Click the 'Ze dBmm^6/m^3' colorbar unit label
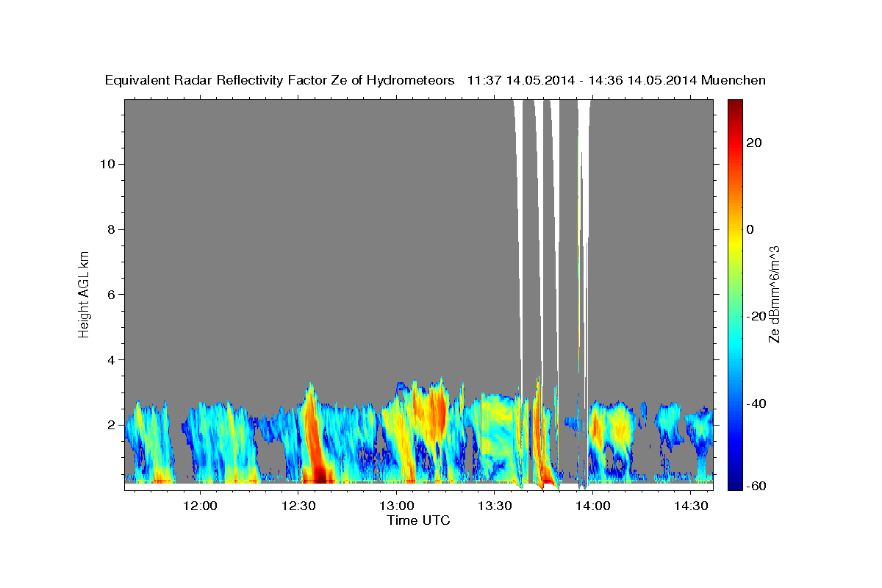Viewport: 882px width, 588px height. 774,294
